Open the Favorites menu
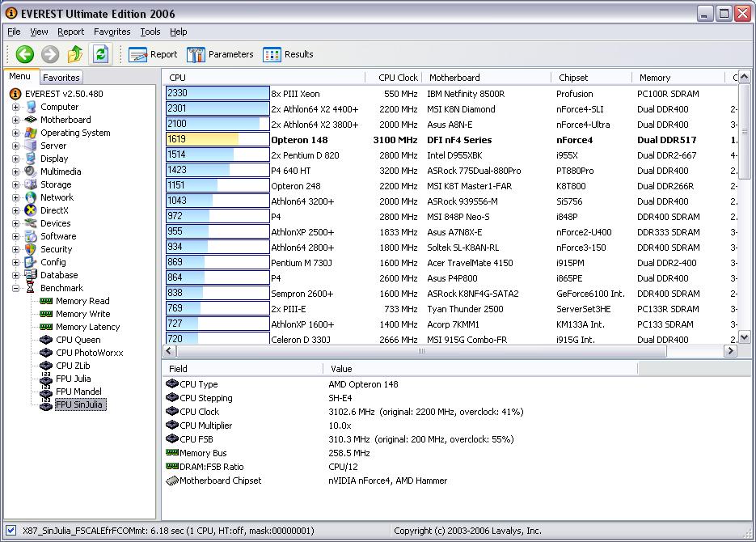Image resolution: width=756 pixels, height=542 pixels. pyautogui.click(x=112, y=32)
